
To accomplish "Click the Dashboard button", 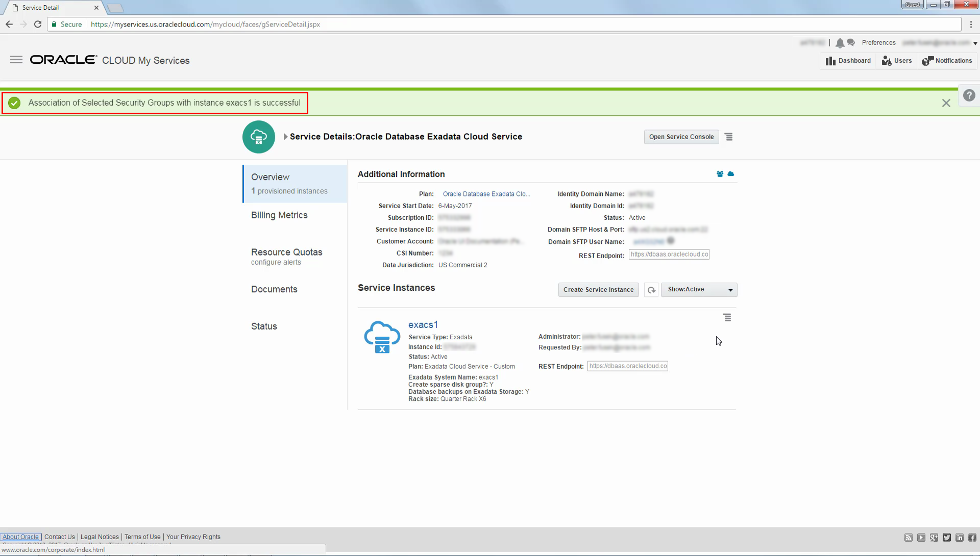I will pyautogui.click(x=848, y=61).
